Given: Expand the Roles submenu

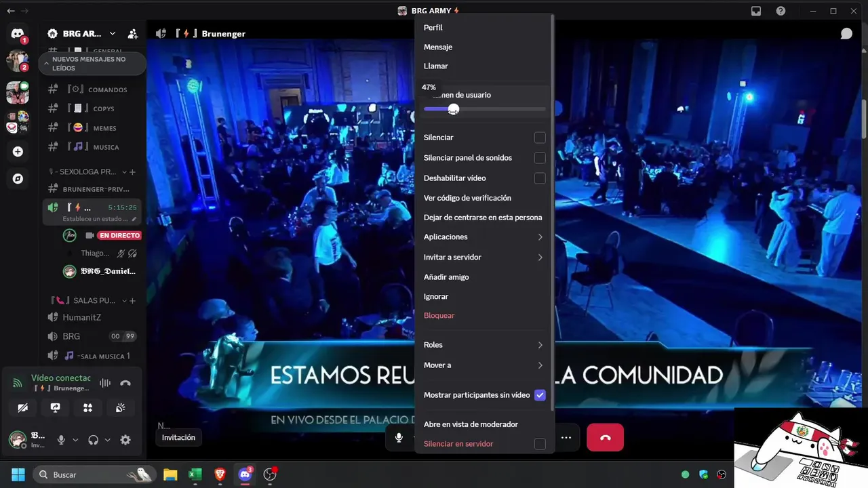Looking at the screenshot, I should (484, 345).
